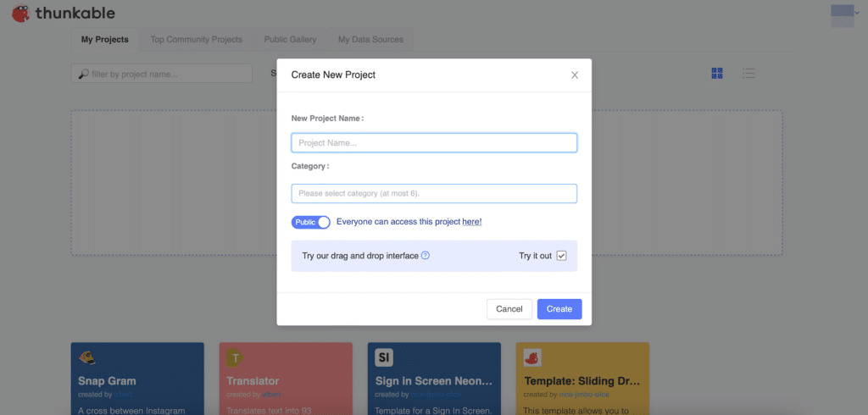Uncheck the Try it out checkbox
Image resolution: width=868 pixels, height=415 pixels.
[561, 255]
